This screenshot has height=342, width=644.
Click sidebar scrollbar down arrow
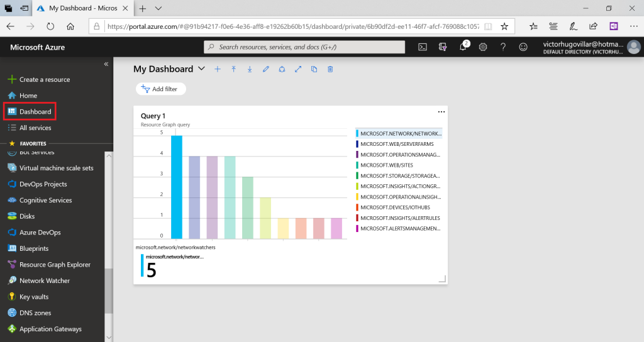pyautogui.click(x=108, y=338)
